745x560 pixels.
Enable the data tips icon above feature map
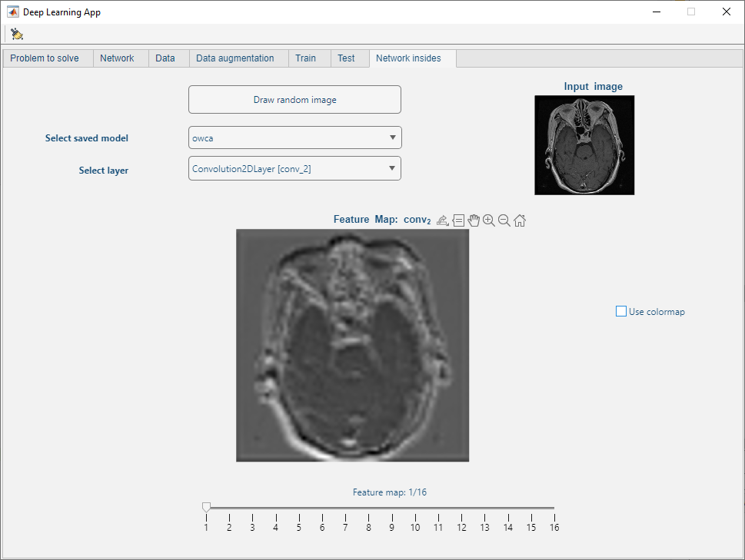point(458,220)
